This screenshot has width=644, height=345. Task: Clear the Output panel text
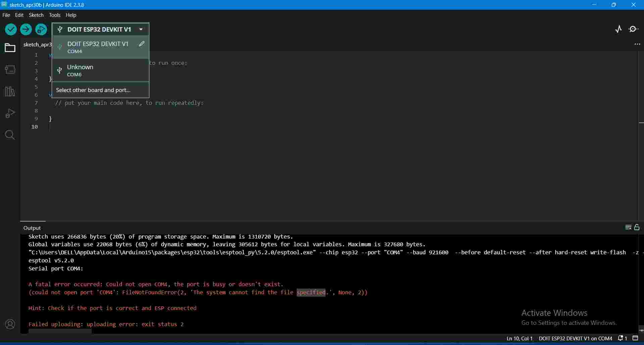(x=628, y=227)
